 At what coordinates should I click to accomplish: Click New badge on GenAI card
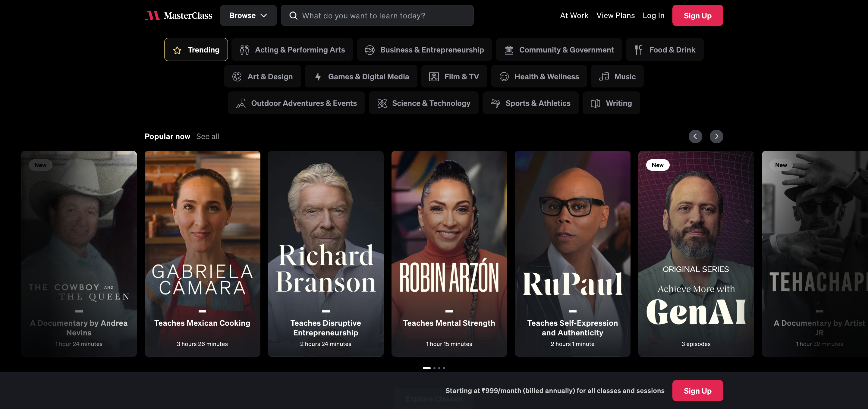click(x=657, y=165)
